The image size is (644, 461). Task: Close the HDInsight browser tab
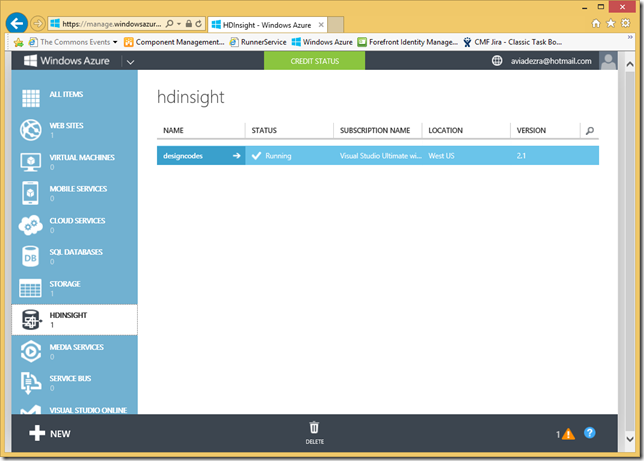tap(321, 25)
